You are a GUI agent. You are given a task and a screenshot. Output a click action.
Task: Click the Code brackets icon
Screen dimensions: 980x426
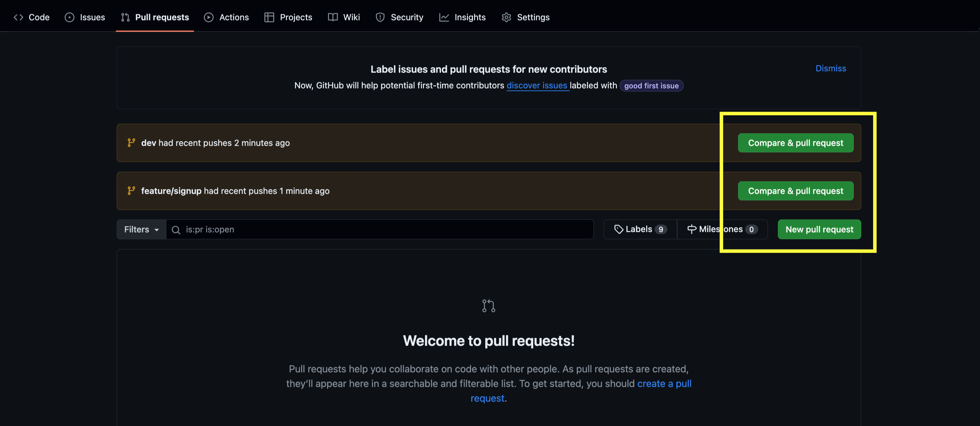coord(18,17)
